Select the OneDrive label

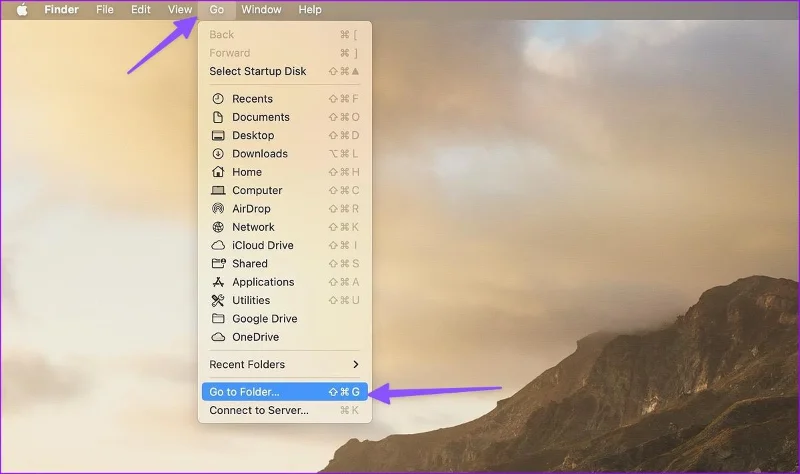click(256, 337)
